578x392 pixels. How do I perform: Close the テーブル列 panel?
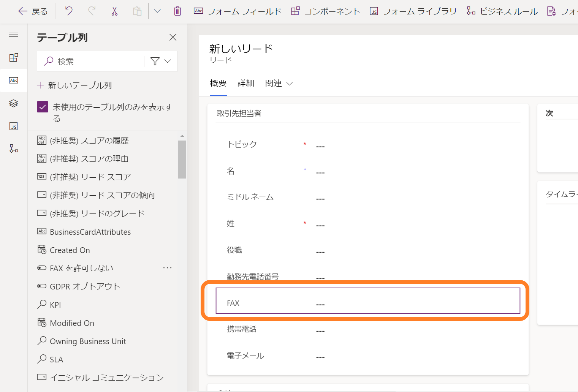click(x=173, y=37)
